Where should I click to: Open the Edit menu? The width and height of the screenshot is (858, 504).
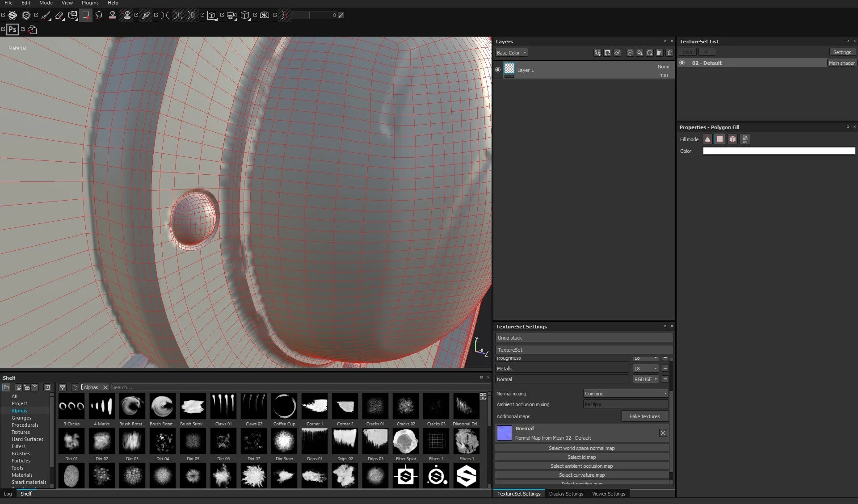click(26, 3)
